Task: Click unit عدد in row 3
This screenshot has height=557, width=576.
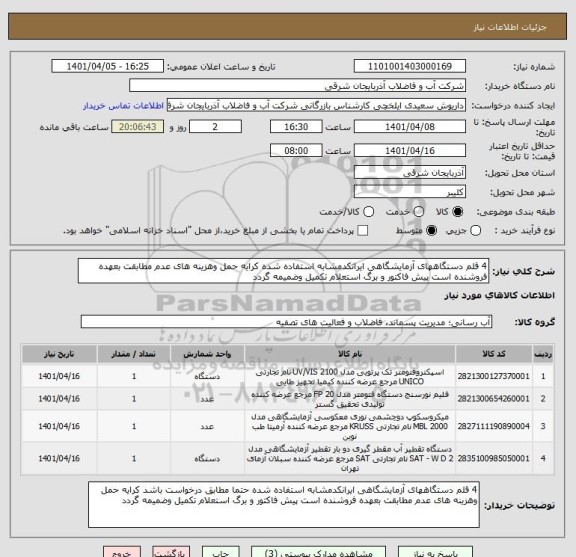Action: pyautogui.click(x=207, y=427)
